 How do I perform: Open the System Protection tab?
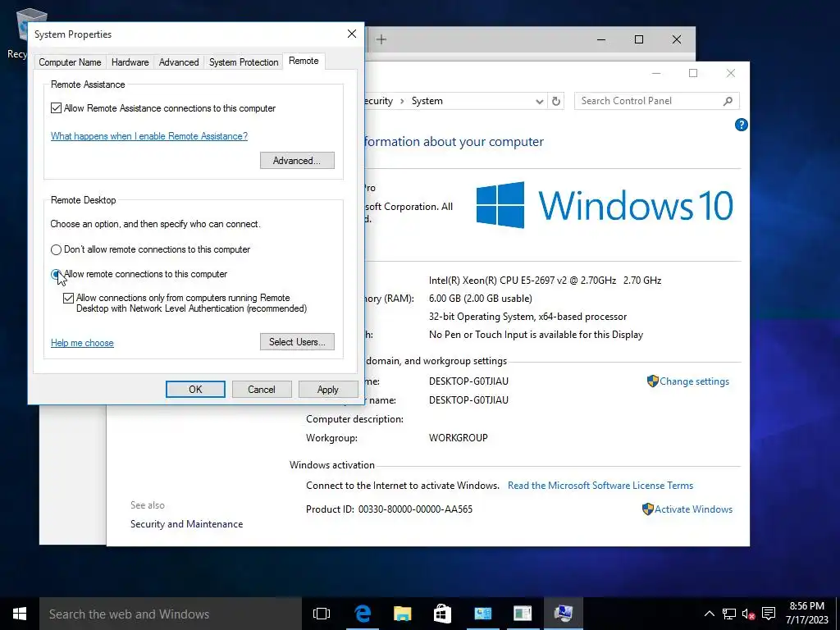point(244,62)
